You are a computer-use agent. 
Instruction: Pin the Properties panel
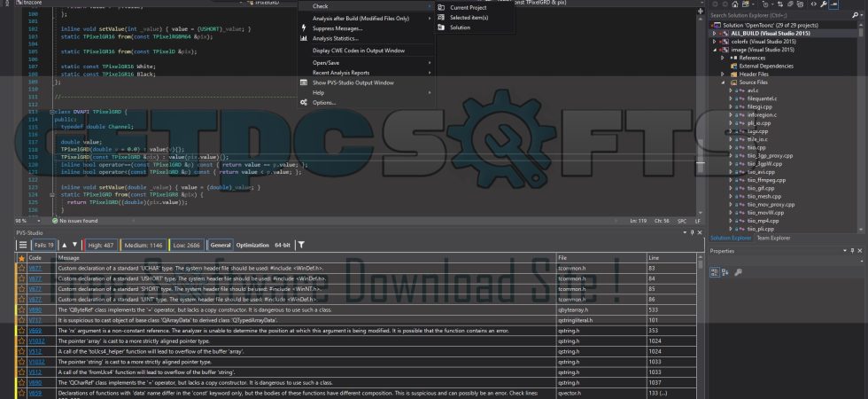[x=852, y=251]
